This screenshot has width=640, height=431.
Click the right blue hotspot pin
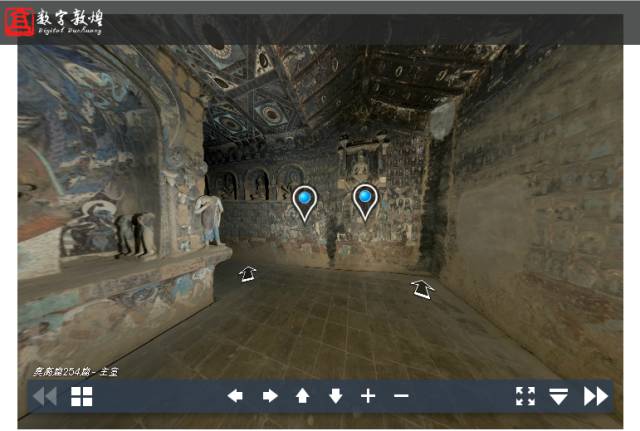366,200
